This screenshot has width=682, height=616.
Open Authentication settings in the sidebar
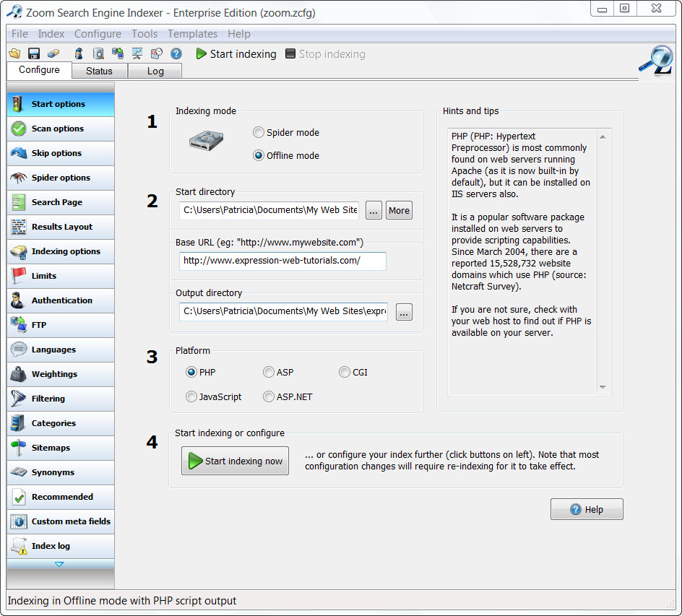tap(61, 300)
